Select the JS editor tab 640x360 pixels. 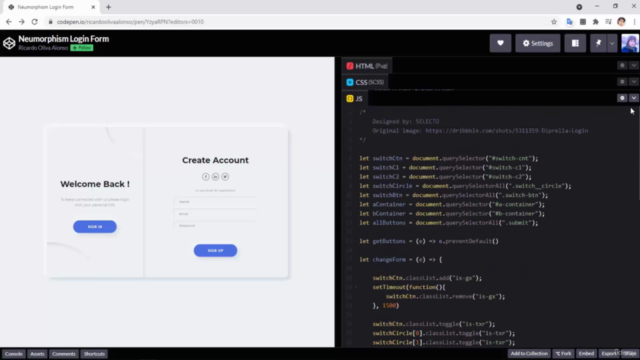pos(354,98)
